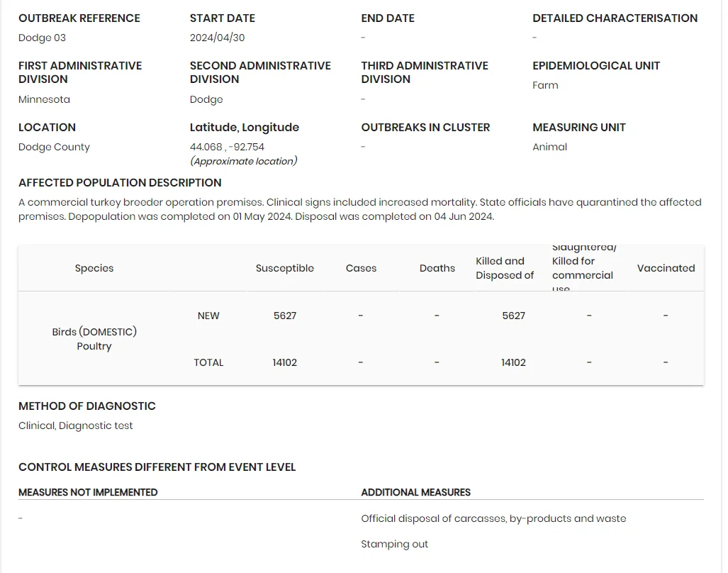Viewport: 728px width, 573px height.
Task: Click the Birds (DOMESTIC) Poultry species cell
Action: [94, 339]
